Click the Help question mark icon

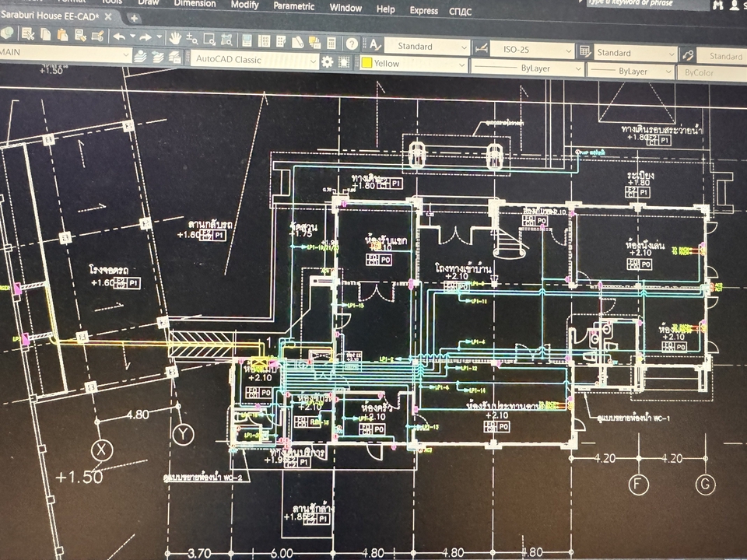coord(352,44)
